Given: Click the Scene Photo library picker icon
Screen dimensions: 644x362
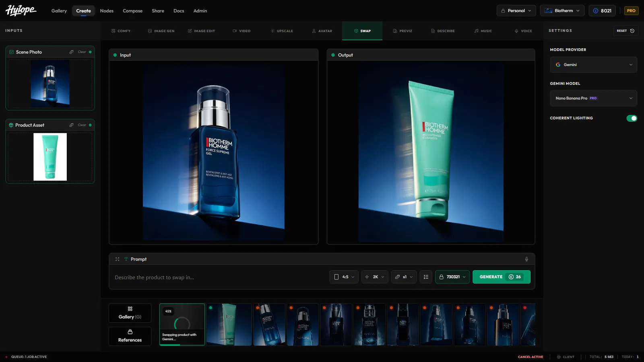Looking at the screenshot, I should 71,52.
